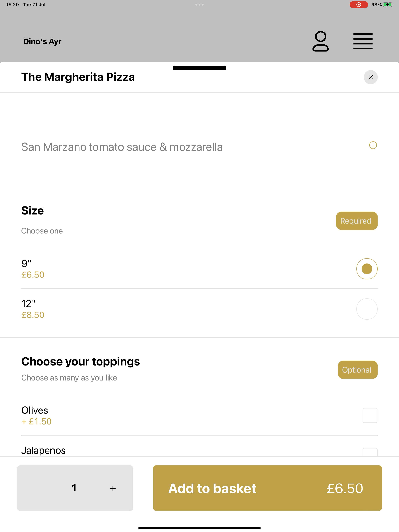Screen dimensions: 399x532
Task: Tick the Jalapenos topping checkbox
Action: click(370, 452)
